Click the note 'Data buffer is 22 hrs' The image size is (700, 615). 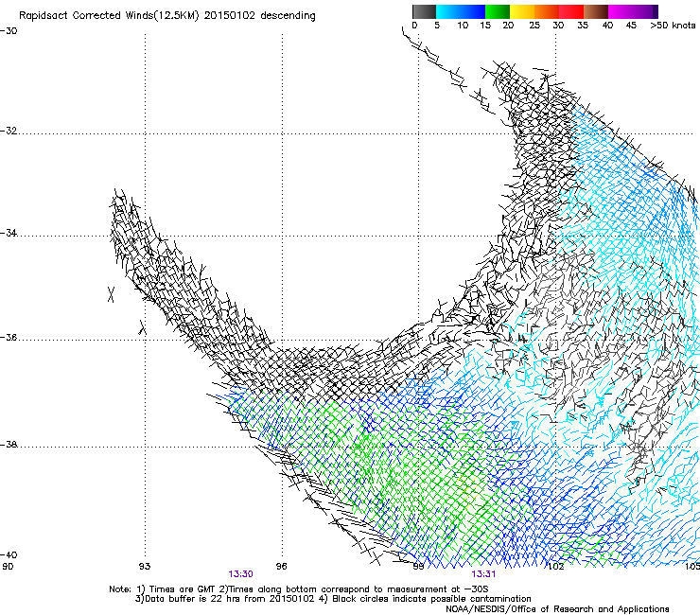[x=194, y=599]
